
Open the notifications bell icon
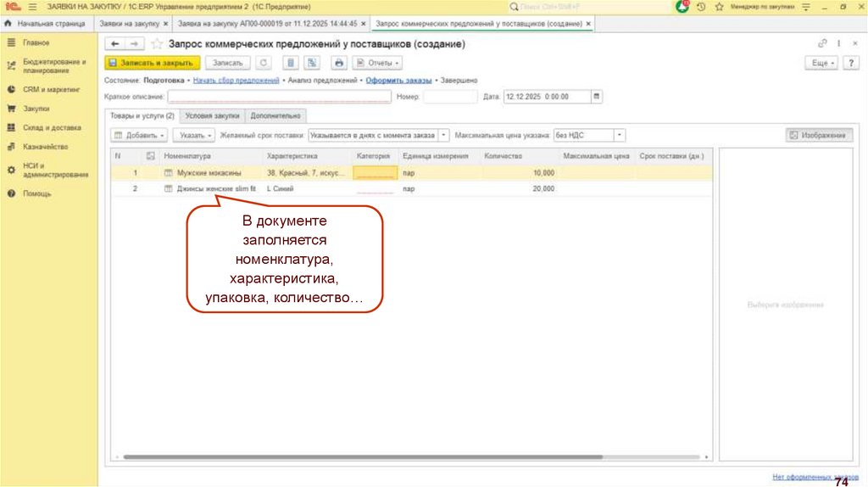pyautogui.click(x=682, y=6)
